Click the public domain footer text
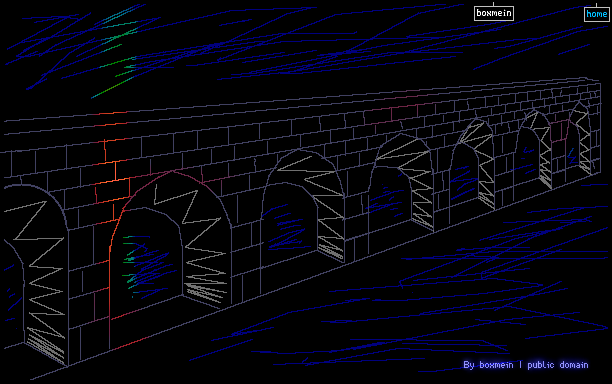The image size is (612, 384). 558,365
